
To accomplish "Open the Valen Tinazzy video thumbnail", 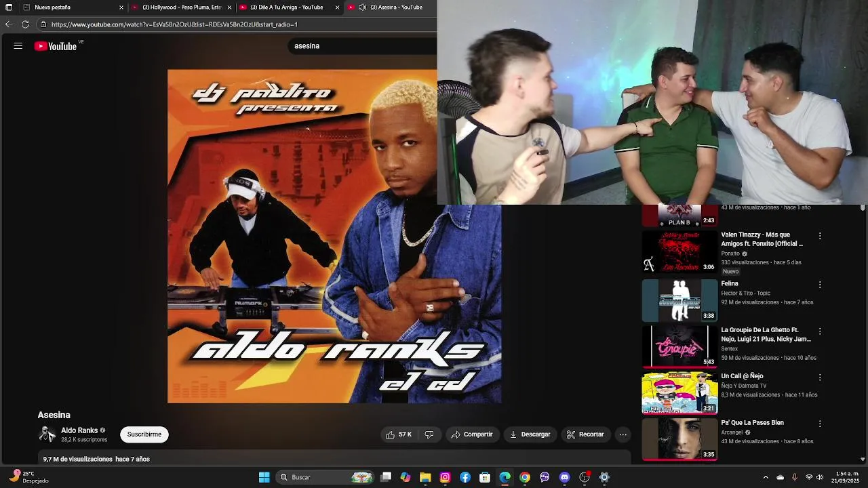I will 679,251.
